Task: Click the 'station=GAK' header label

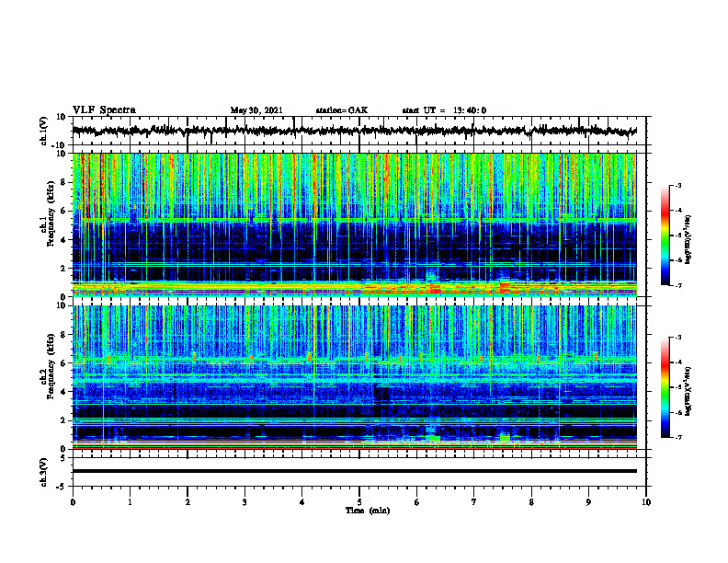Action: point(342,110)
